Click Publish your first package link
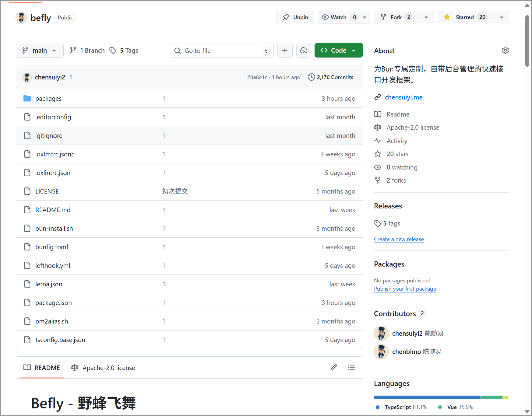Screen dimensions: 532x416 [x=405, y=289]
